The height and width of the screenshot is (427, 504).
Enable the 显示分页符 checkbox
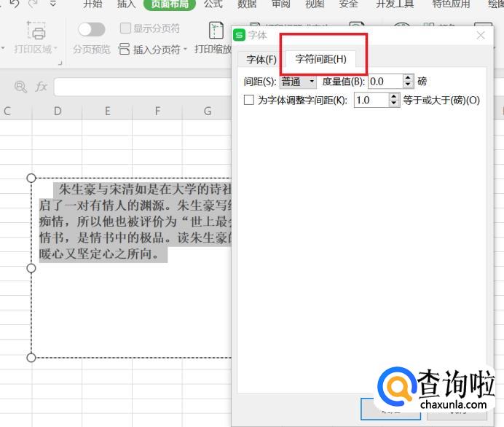tap(125, 28)
